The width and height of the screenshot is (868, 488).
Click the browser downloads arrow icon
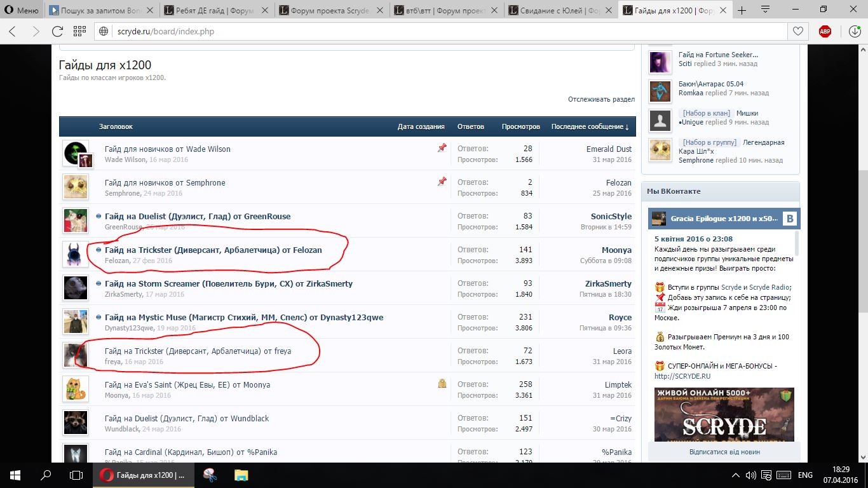(855, 31)
